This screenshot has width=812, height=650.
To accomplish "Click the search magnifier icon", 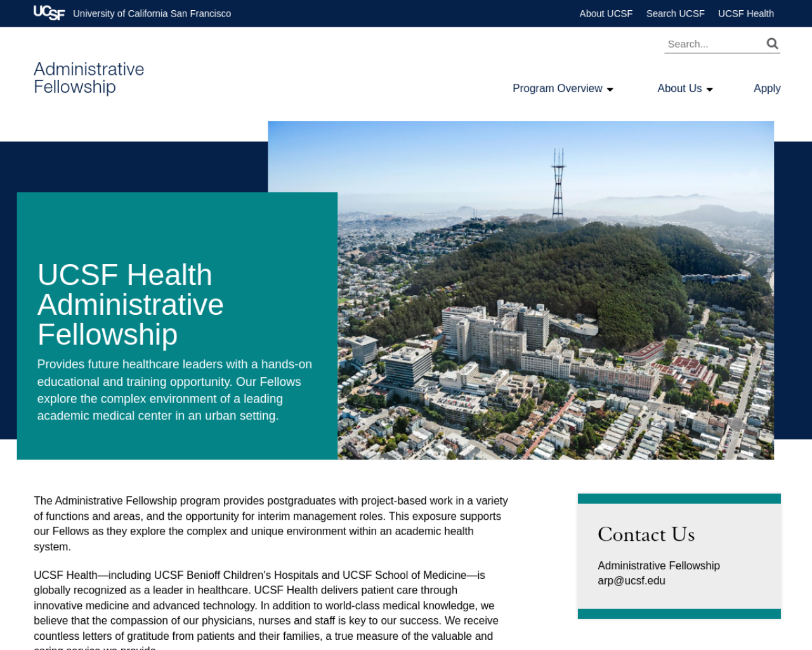I will point(772,44).
